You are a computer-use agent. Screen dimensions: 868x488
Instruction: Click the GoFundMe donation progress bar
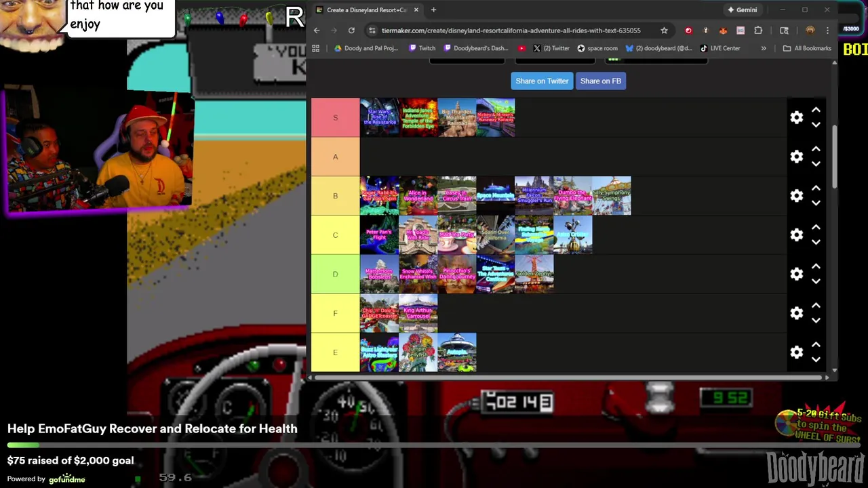(x=434, y=445)
